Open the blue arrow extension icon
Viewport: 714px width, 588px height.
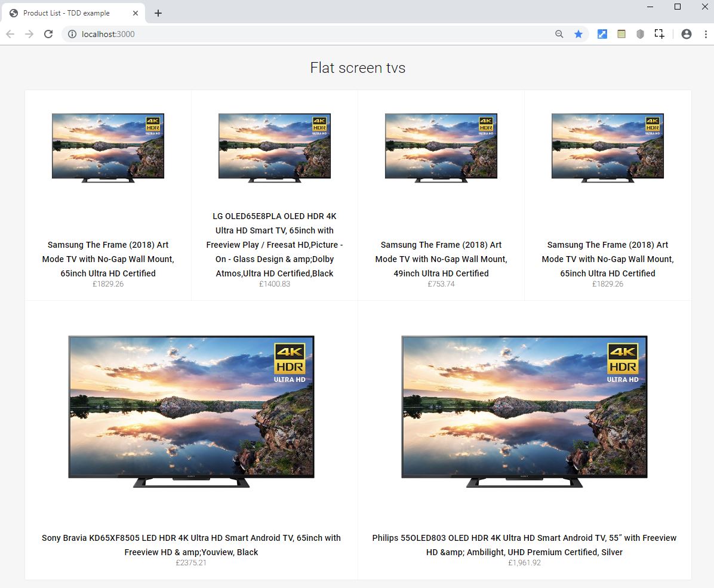[x=602, y=34]
